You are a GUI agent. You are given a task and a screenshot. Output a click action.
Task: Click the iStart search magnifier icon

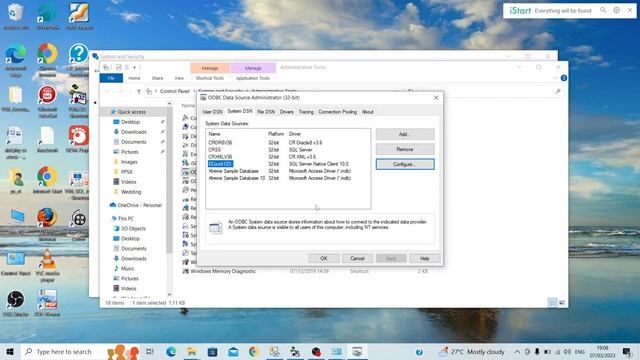[603, 10]
